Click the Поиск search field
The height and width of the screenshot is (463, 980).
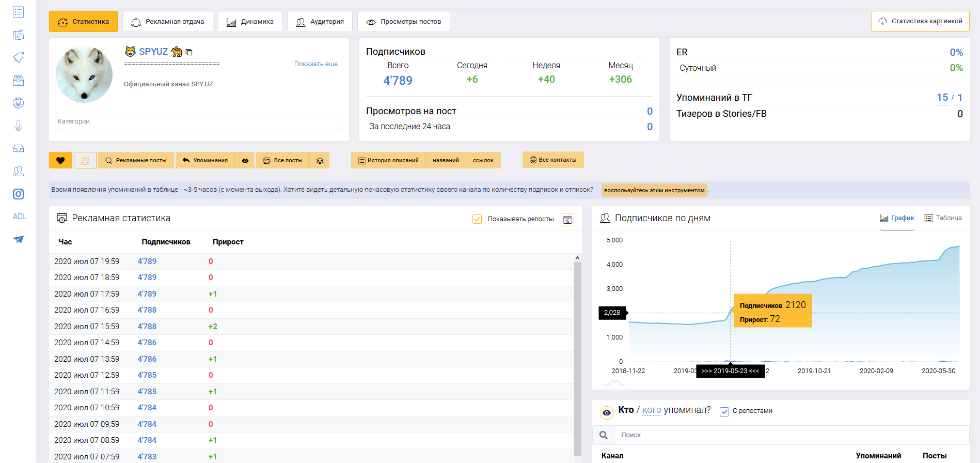[792, 435]
